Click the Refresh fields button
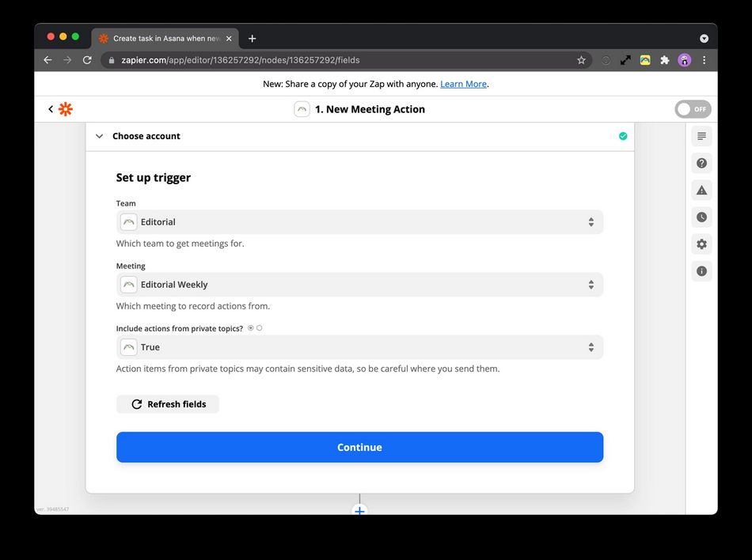Image resolution: width=752 pixels, height=560 pixels. click(x=168, y=404)
